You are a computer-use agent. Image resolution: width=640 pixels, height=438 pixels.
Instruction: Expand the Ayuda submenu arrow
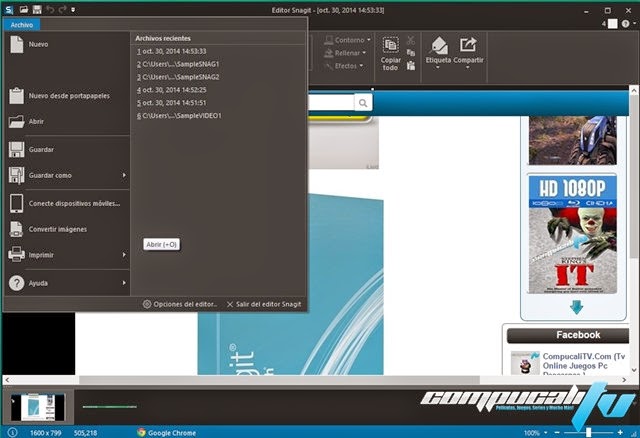point(124,283)
